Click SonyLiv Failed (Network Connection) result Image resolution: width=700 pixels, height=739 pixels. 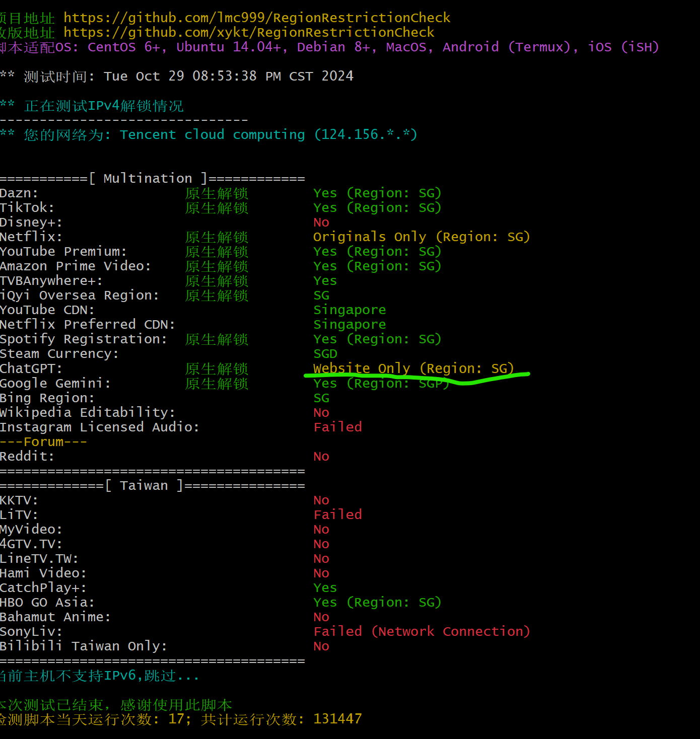pyautogui.click(x=422, y=631)
